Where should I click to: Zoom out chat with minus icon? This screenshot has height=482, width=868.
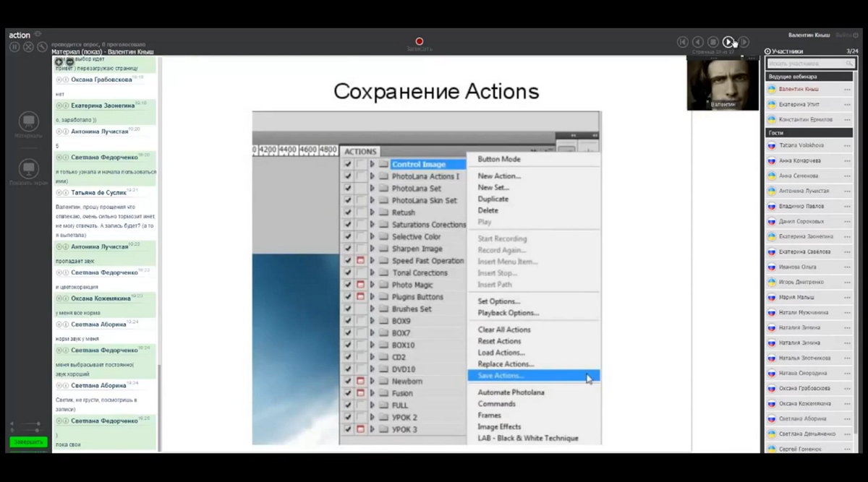pos(69,62)
